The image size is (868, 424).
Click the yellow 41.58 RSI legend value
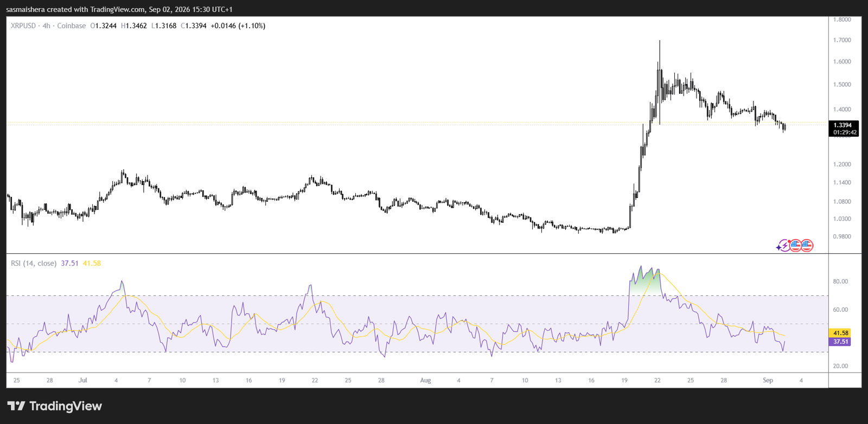92,263
